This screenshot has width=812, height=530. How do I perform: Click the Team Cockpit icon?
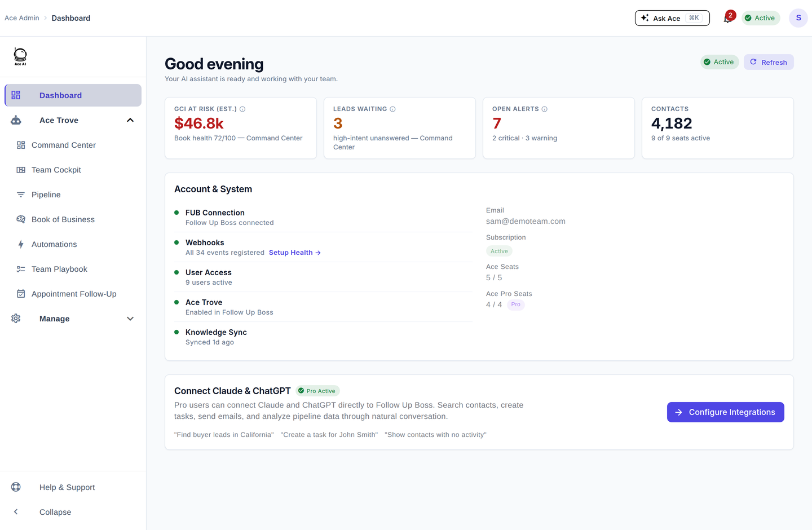tap(21, 170)
